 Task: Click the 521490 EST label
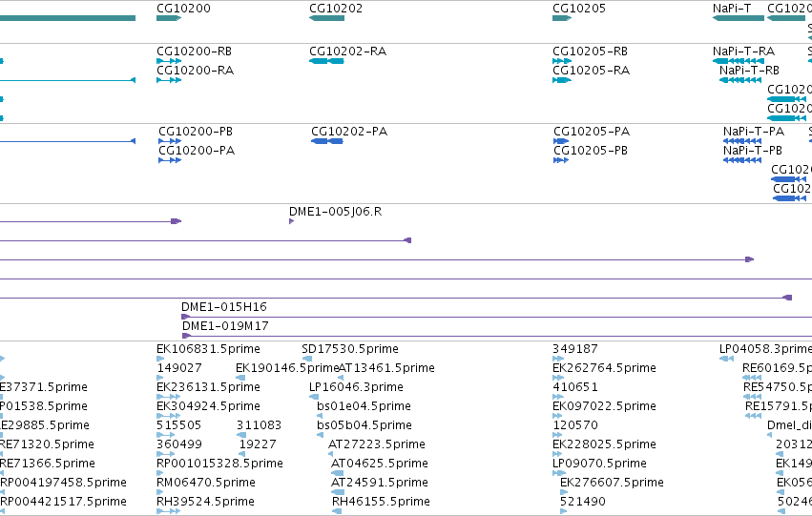coord(583,502)
